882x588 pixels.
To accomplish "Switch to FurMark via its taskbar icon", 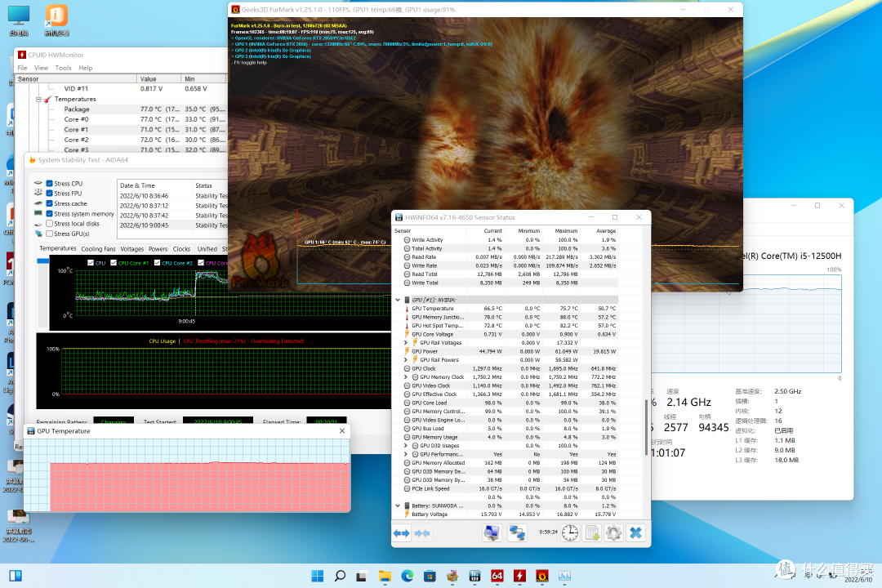I will point(542,576).
